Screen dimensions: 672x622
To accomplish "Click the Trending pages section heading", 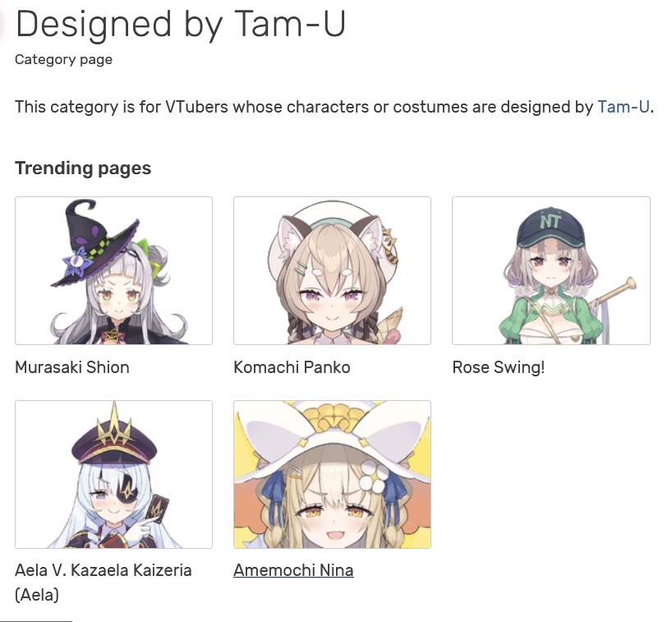I will click(83, 168).
